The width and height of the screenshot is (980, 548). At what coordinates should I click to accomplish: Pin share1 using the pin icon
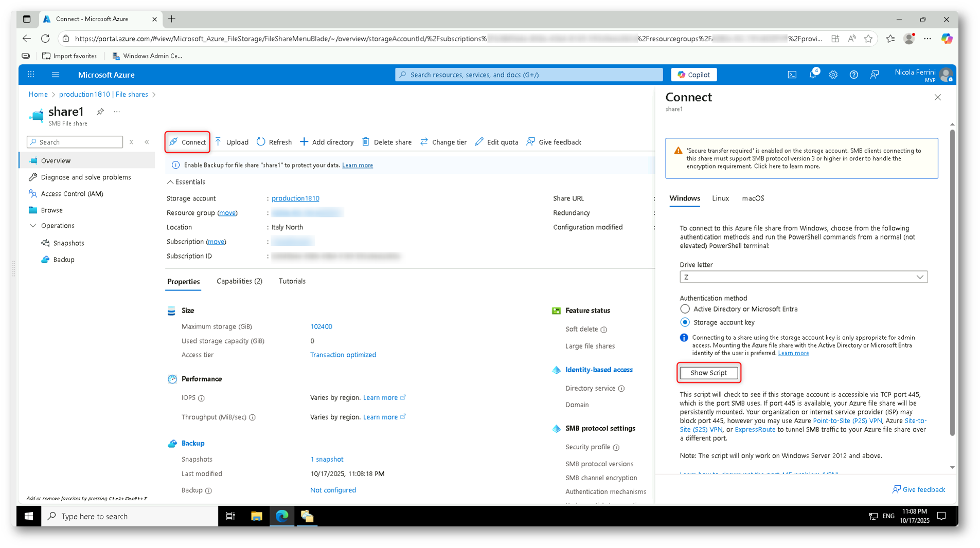coord(100,112)
